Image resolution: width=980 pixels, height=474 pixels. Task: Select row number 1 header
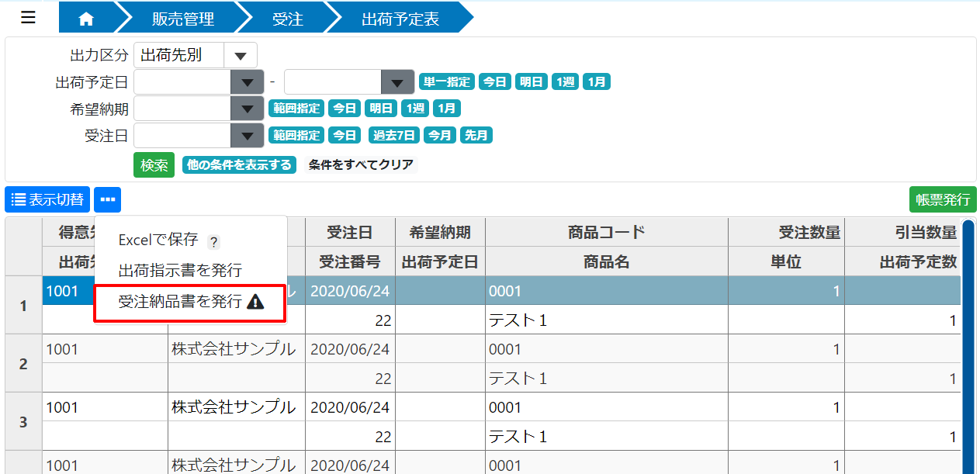point(23,306)
